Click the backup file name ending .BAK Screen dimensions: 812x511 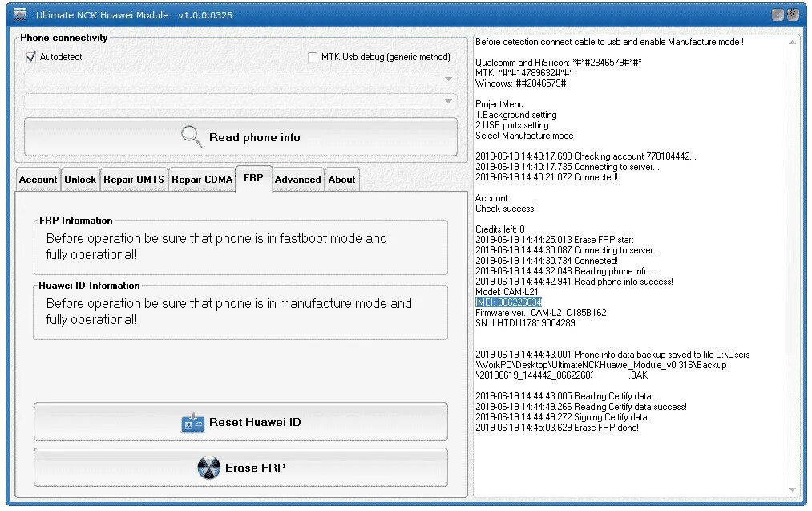click(561, 375)
